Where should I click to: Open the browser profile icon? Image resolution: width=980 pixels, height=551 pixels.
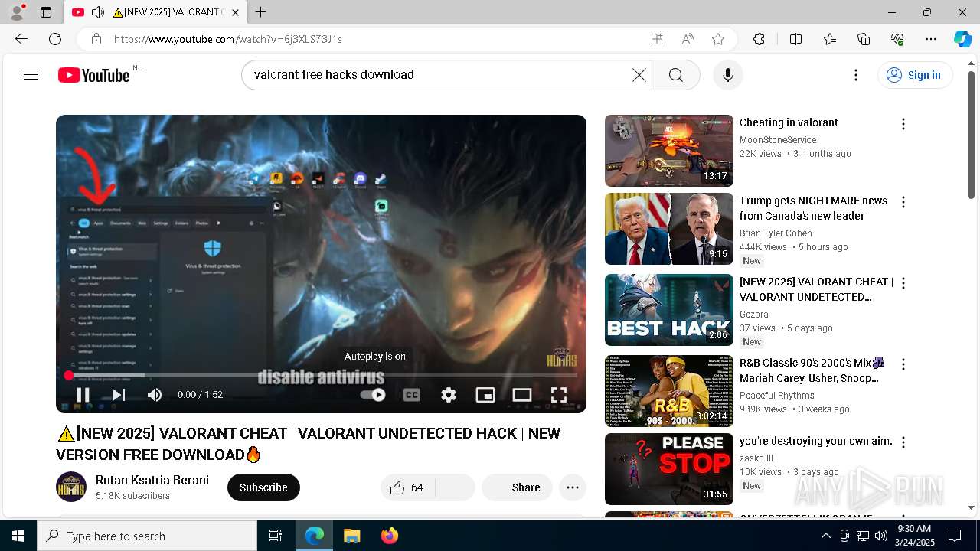(x=17, y=12)
